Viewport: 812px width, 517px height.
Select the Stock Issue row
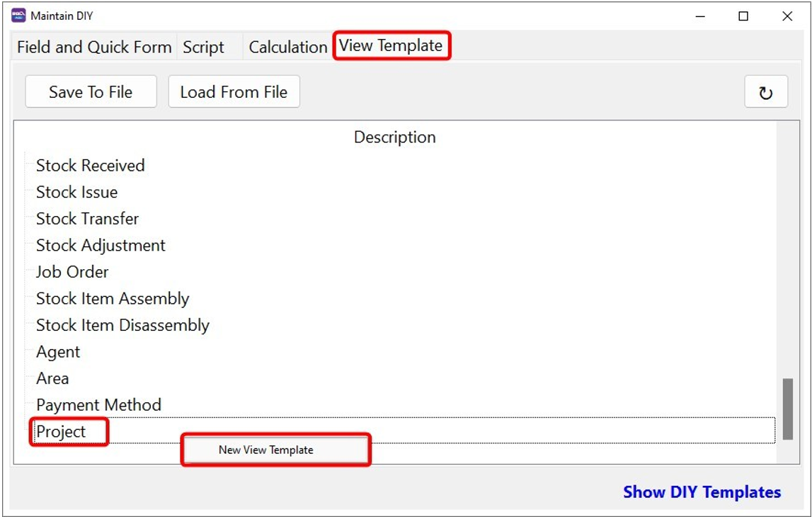tap(77, 192)
